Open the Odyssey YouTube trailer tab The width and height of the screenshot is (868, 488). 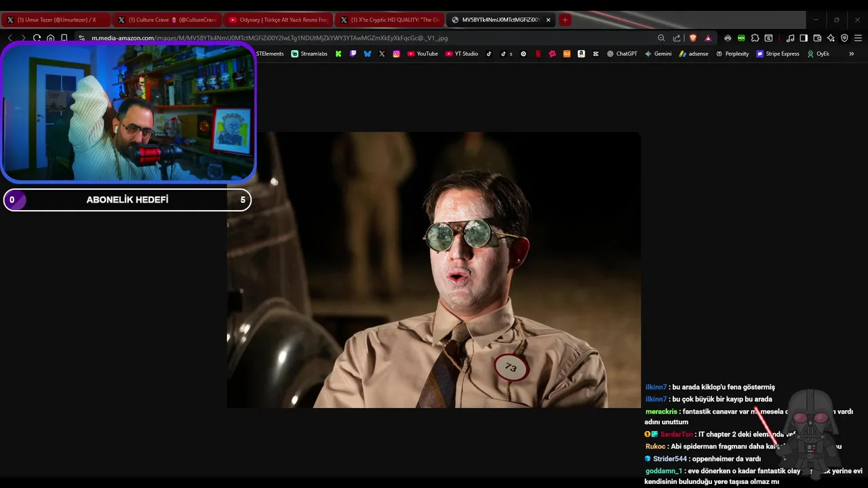coord(278,20)
